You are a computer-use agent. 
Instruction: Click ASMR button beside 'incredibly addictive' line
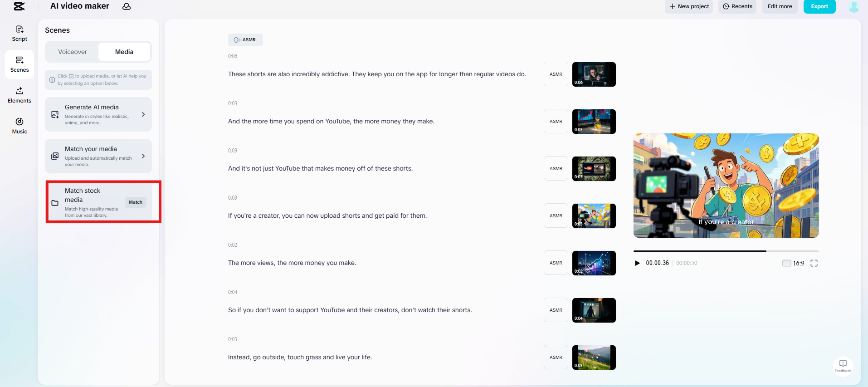556,74
